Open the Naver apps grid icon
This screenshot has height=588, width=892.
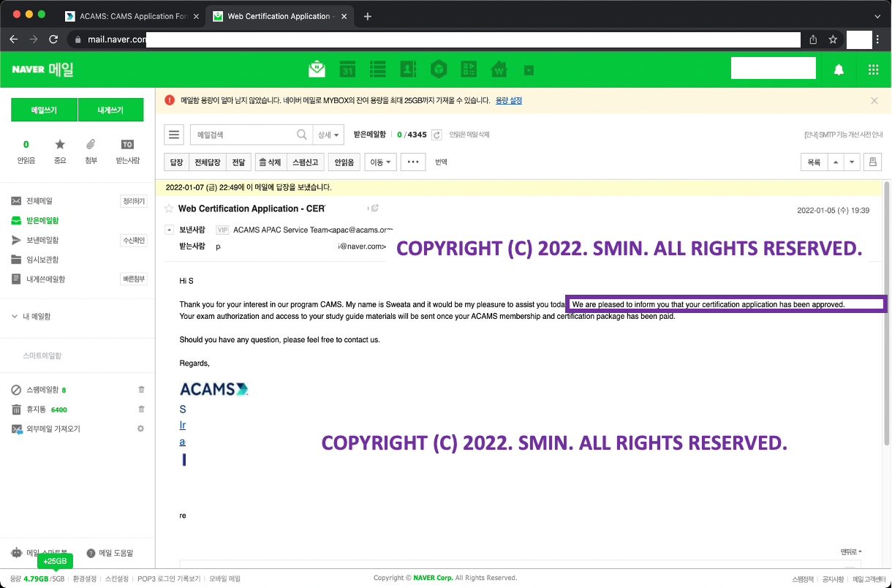click(x=873, y=69)
